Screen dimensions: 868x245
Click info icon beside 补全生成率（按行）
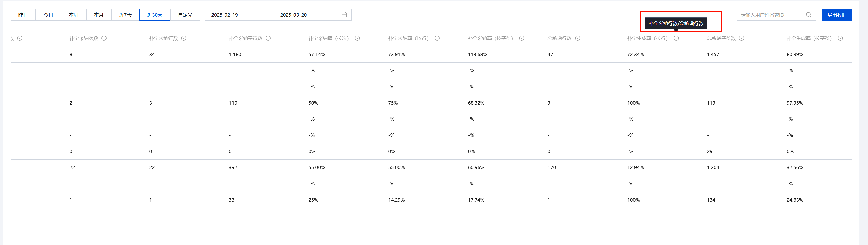(x=676, y=38)
